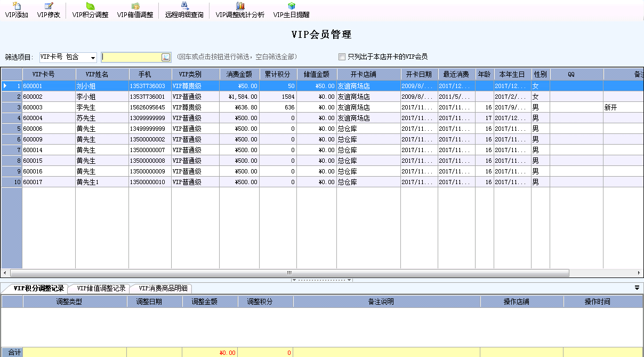Select the row for member 李小姐
The height and width of the screenshot is (357, 644).
(x=86, y=97)
